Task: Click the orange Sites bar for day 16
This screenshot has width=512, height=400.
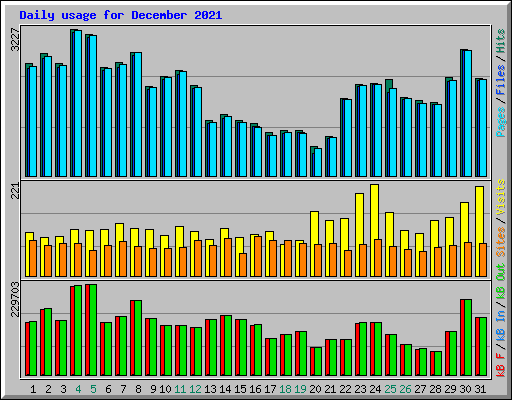Action: 258,256
